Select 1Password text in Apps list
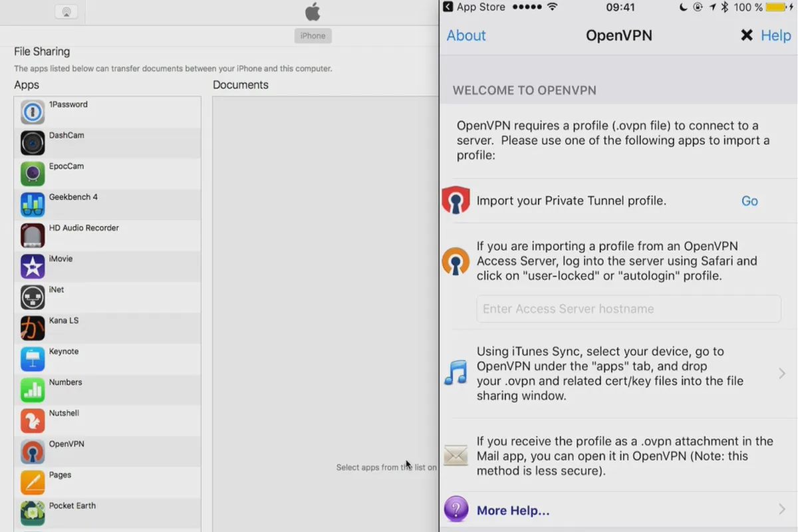The image size is (798, 532). [x=68, y=104]
